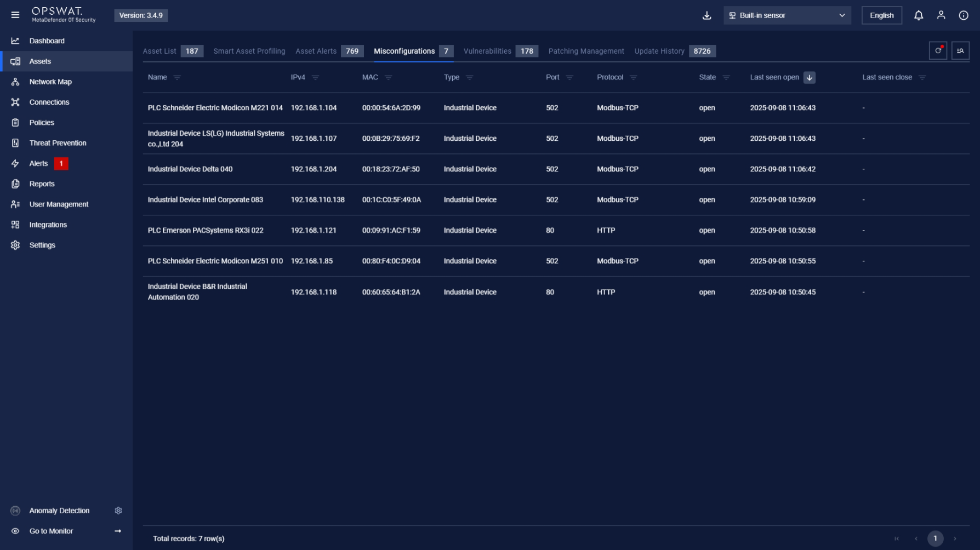Toggle sort on Last seen open
Viewport: 980px width, 550px height.
(810, 78)
